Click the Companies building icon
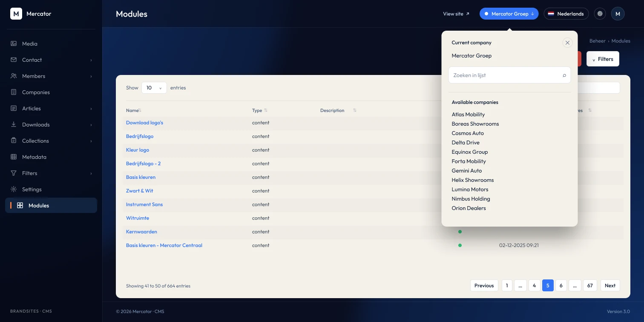 (14, 92)
